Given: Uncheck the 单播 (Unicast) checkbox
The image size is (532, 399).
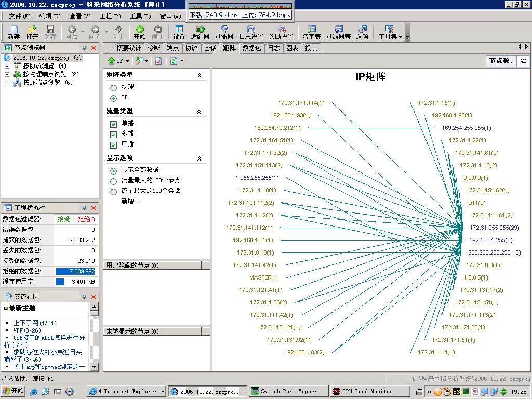Looking at the screenshot, I should pos(113,124).
